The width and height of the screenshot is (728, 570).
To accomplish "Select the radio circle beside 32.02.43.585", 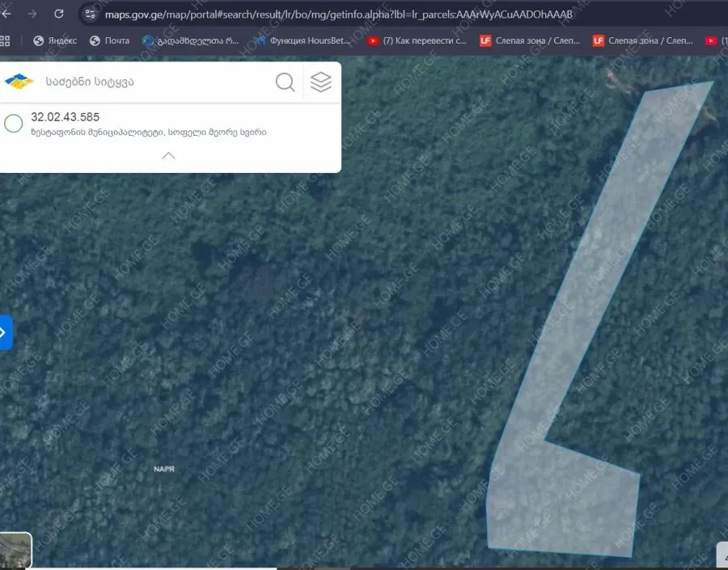I will [14, 124].
